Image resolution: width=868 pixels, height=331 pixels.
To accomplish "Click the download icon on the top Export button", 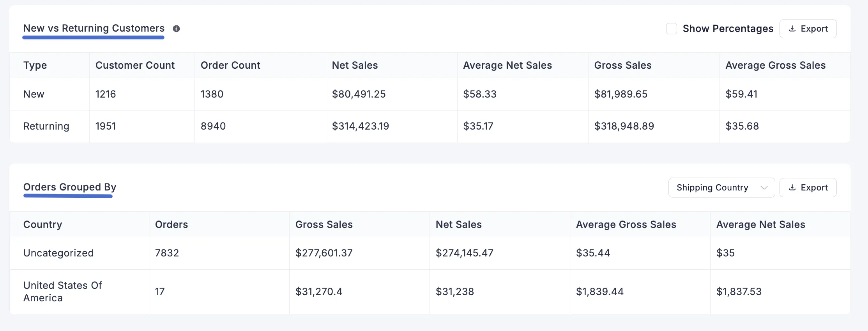I will coord(792,28).
